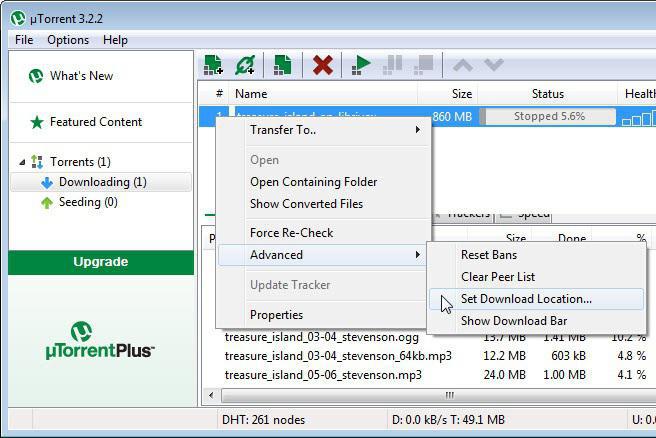Select treasure_island_05-06_stevenson.mp3 file
656x438 pixels.
click(x=323, y=375)
